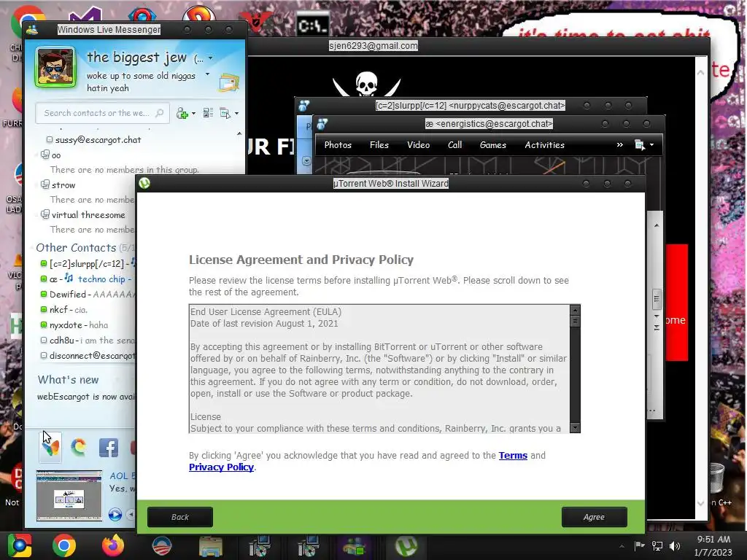Open the personal message dropdown arrow

pos(207,74)
